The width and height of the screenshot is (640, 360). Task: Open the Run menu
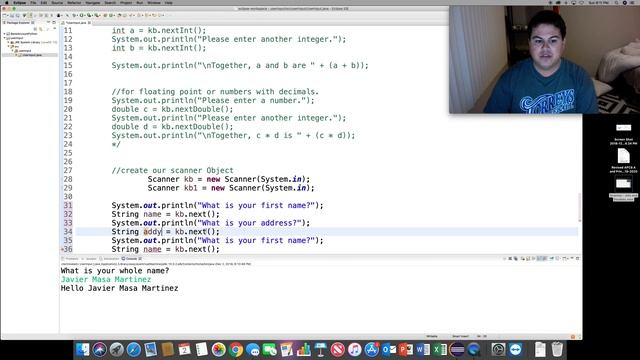click(x=140, y=2)
